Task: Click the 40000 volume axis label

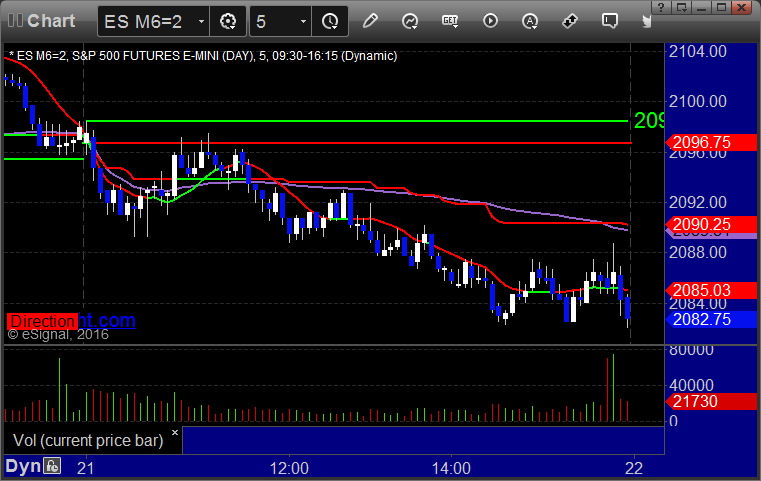Action: (691, 385)
